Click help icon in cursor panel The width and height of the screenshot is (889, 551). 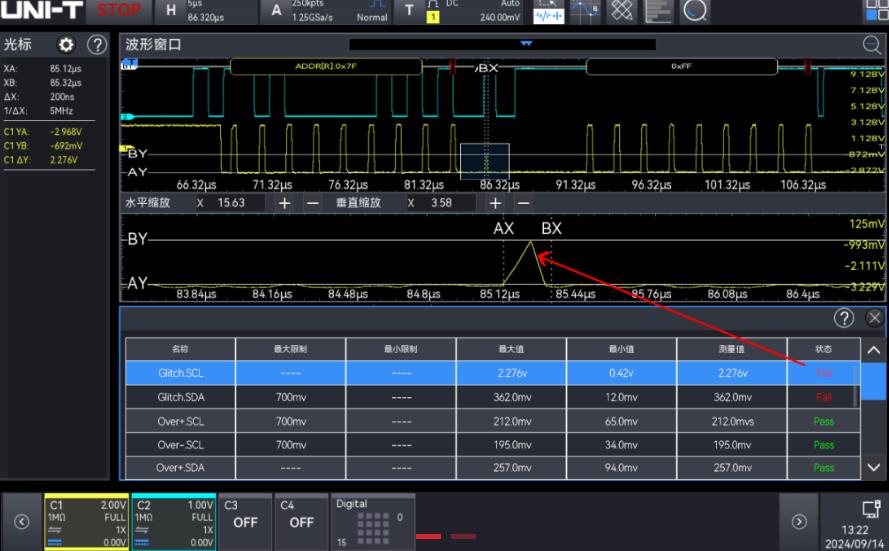click(x=97, y=46)
